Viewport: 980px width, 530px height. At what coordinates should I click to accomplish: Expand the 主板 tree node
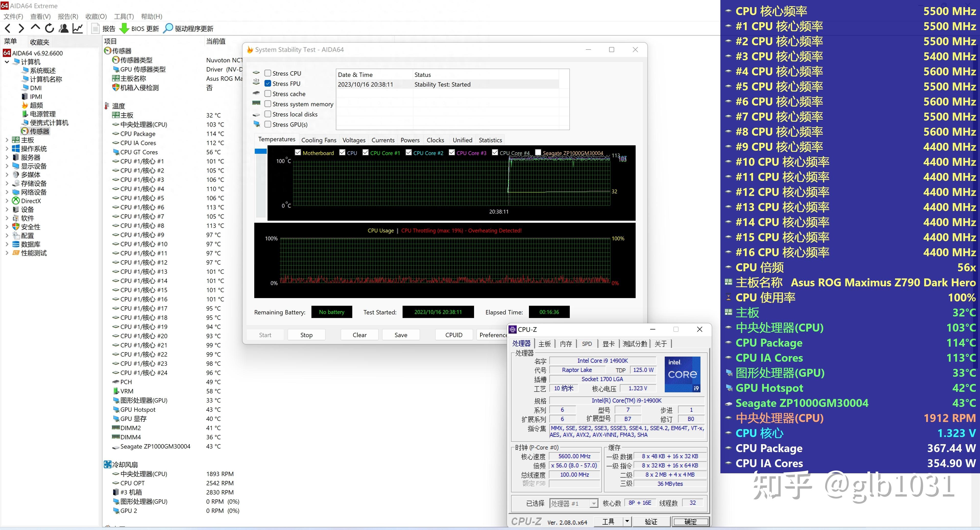coord(6,140)
